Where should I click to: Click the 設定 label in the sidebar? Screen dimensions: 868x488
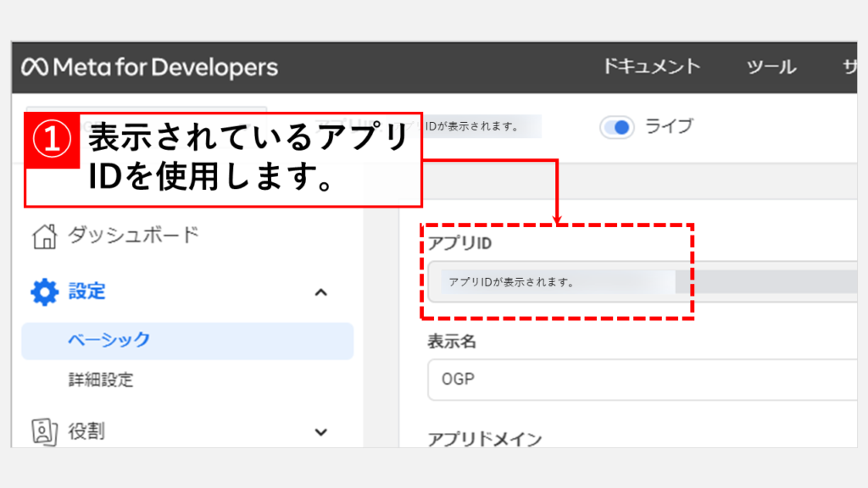(x=87, y=292)
